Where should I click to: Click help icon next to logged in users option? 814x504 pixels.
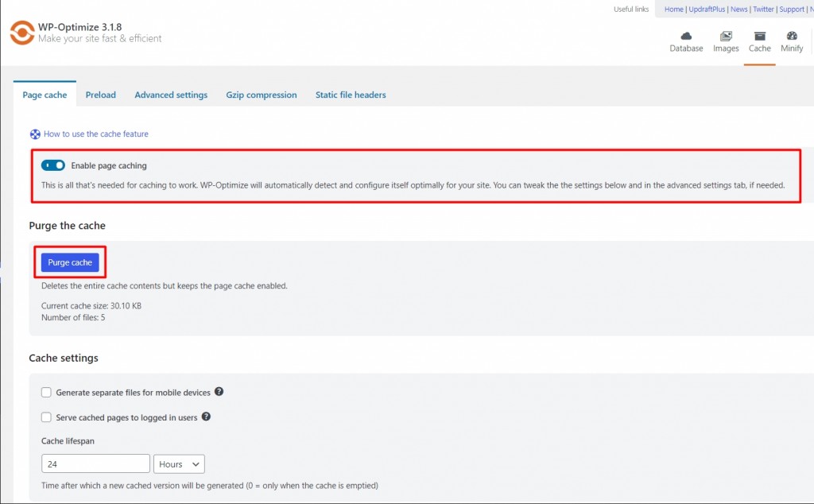coord(206,417)
